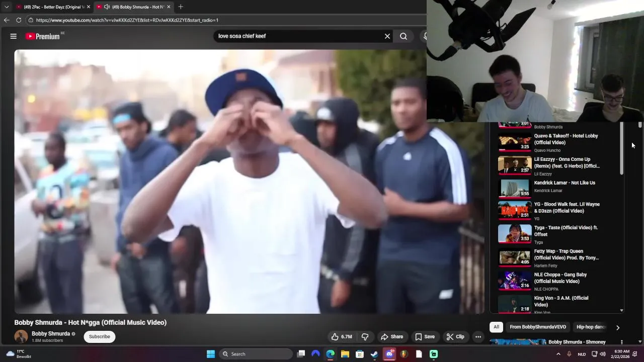View site information icon in address bar
Viewport: 644px width, 362px height.
click(31, 20)
